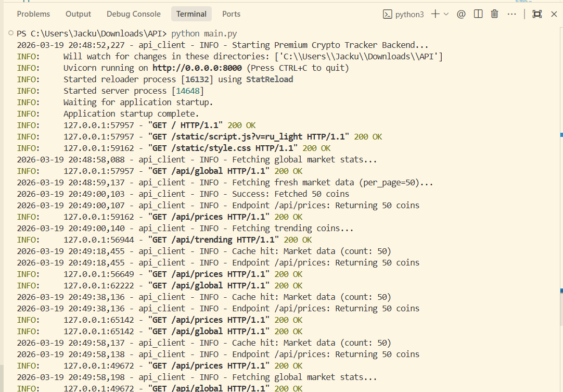Show the Debug Console tab

[x=134, y=14]
